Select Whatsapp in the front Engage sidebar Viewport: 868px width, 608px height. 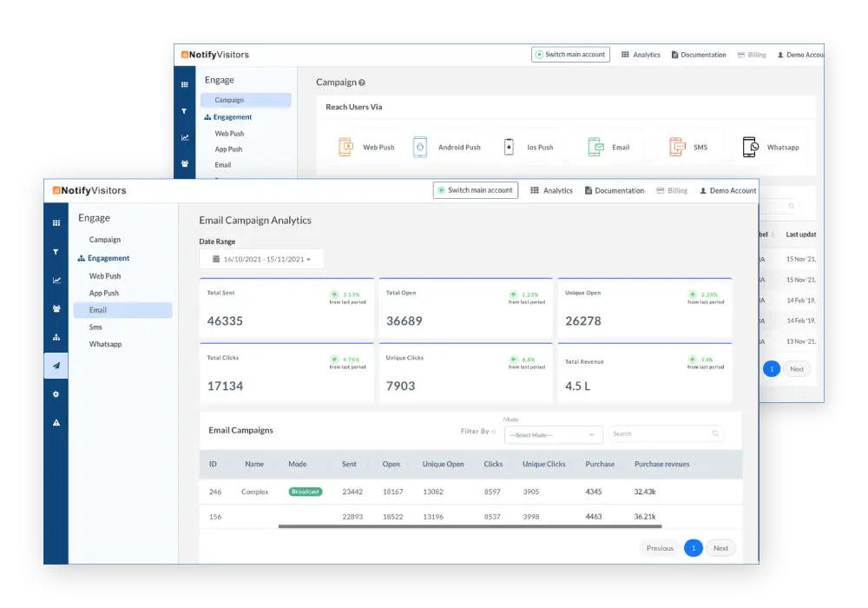click(x=105, y=345)
